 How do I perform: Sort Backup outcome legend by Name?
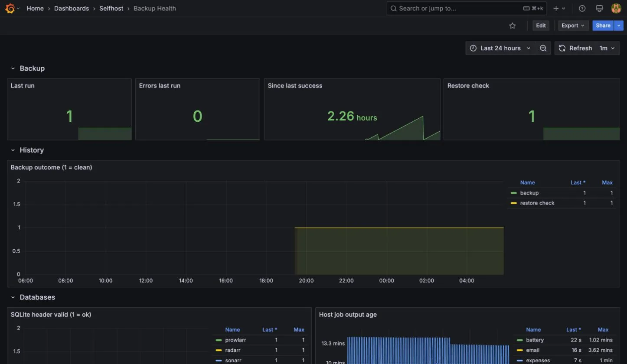527,182
